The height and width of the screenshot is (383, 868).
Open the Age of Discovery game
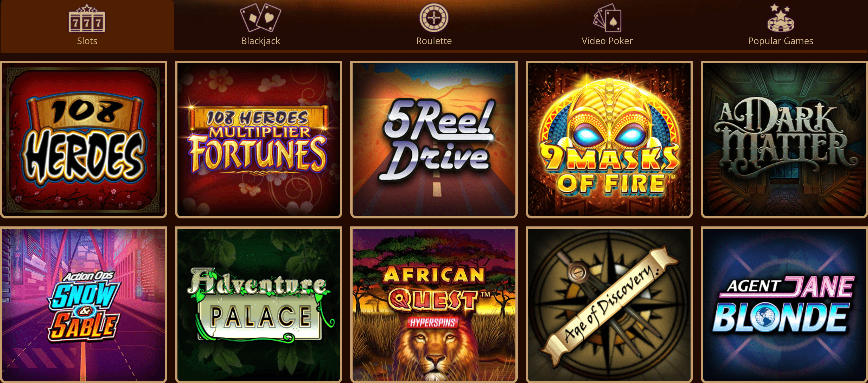[x=609, y=305]
